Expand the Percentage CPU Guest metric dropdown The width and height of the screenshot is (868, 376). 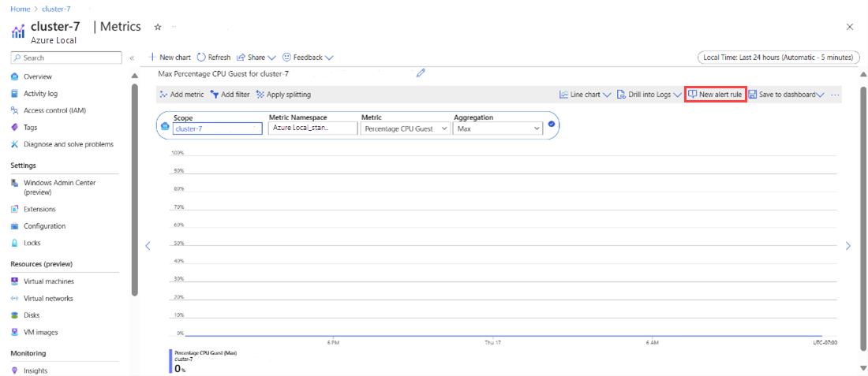[405, 128]
